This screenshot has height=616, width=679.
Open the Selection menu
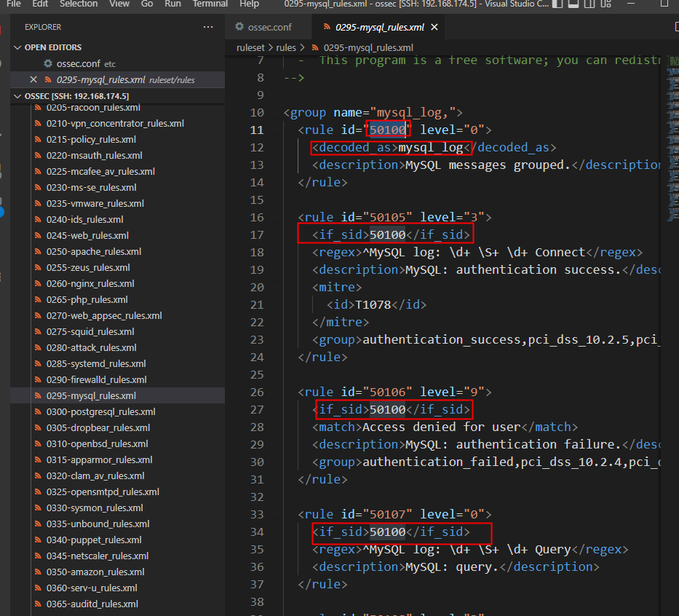coord(79,4)
